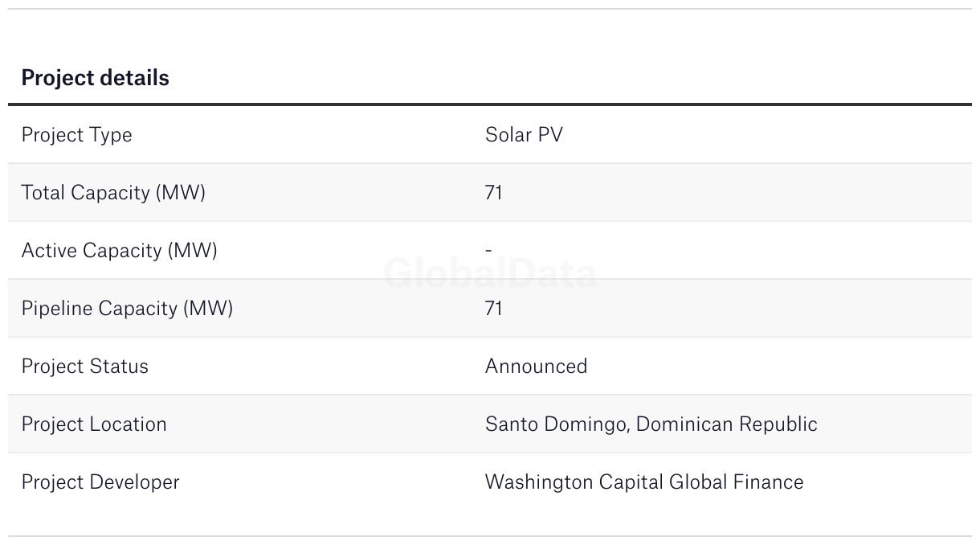The width and height of the screenshot is (980, 545).
Task: Select the Project Type label
Action: click(76, 135)
